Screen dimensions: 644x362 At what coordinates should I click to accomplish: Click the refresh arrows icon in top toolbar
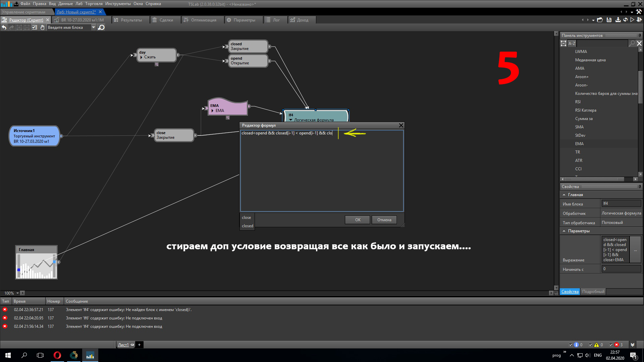[625, 20]
